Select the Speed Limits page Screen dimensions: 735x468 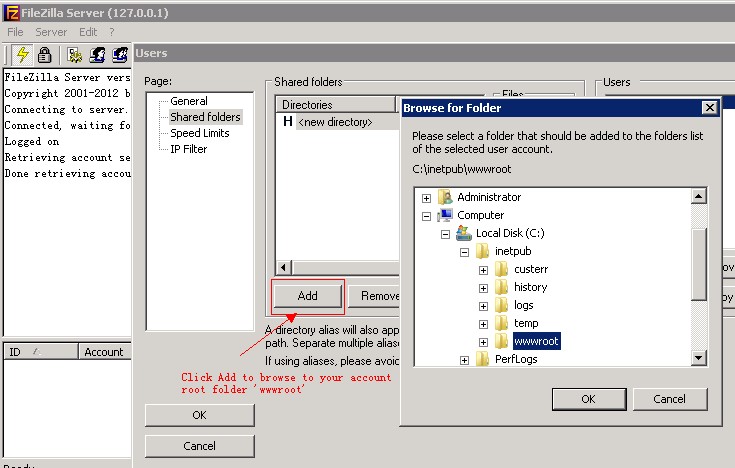199,133
